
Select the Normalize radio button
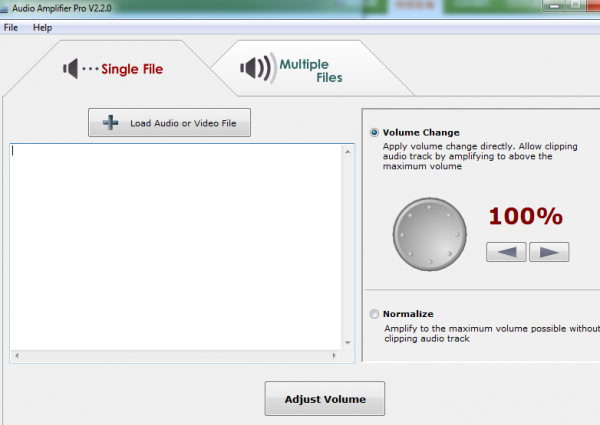(374, 314)
